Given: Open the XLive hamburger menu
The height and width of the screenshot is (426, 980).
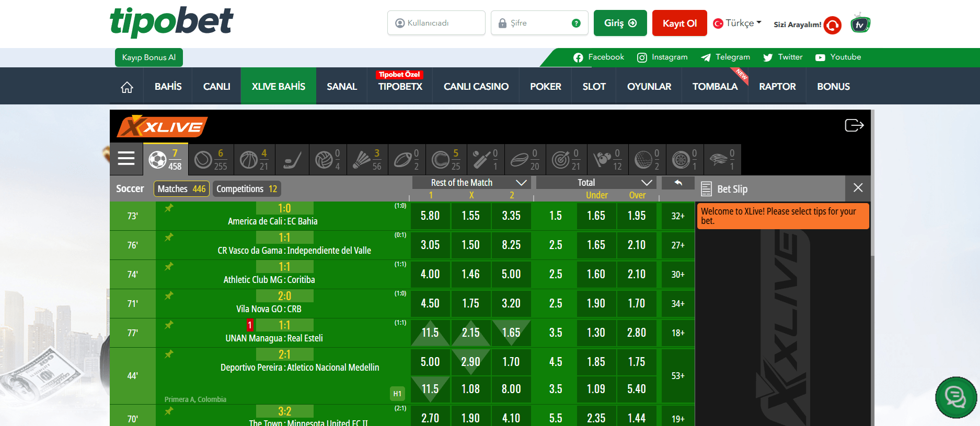Looking at the screenshot, I should pos(126,159).
